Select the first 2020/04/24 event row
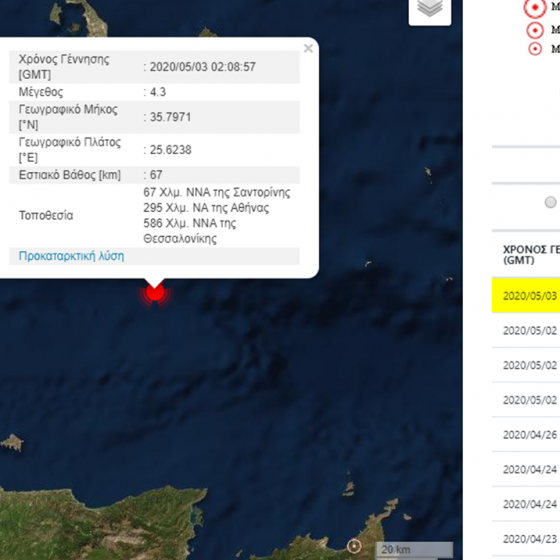 point(526,469)
